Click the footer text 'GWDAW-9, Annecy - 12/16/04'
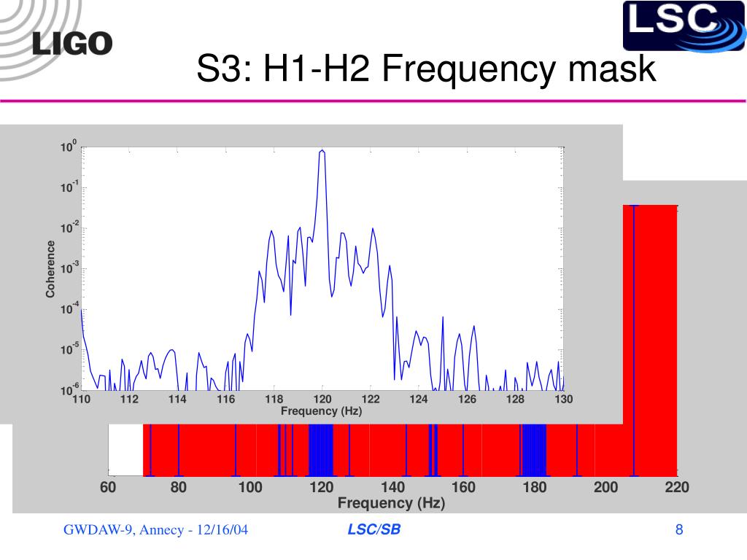747x560 pixels. [156, 529]
